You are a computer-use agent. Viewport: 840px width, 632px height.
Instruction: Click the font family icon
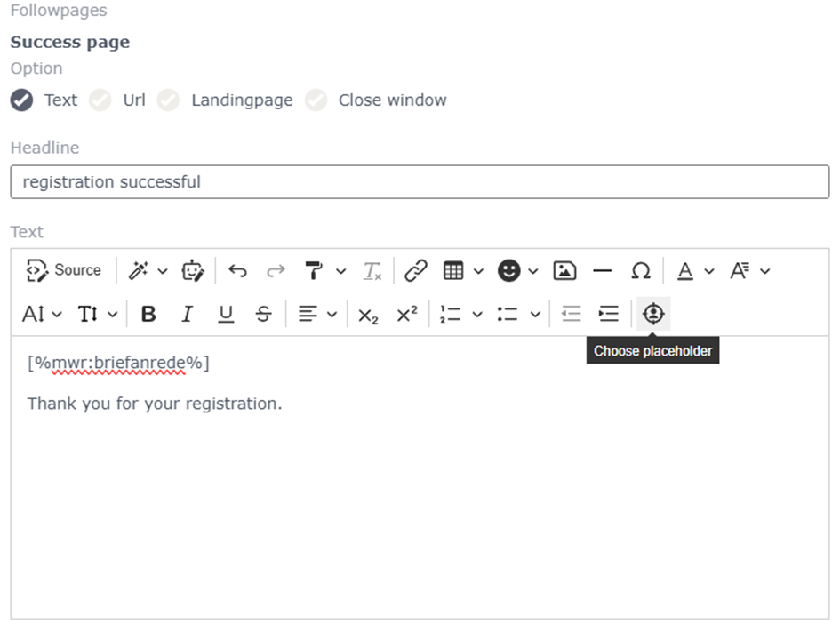coord(740,270)
